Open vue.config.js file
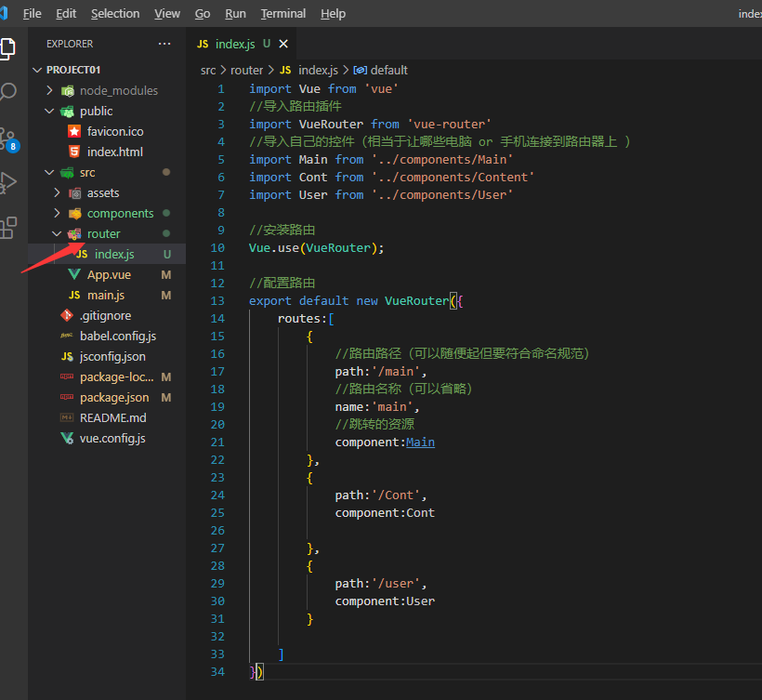Screen dimensions: 762x700 [112, 438]
